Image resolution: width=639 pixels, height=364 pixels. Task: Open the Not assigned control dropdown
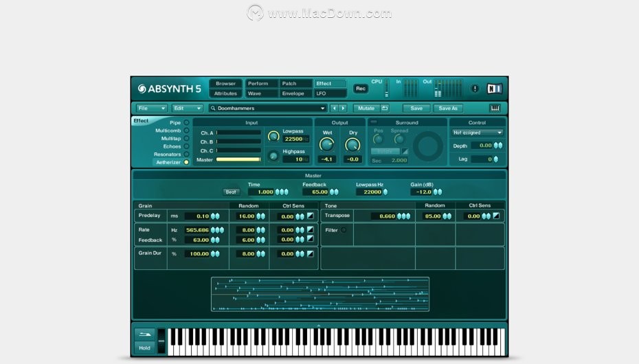(x=478, y=133)
